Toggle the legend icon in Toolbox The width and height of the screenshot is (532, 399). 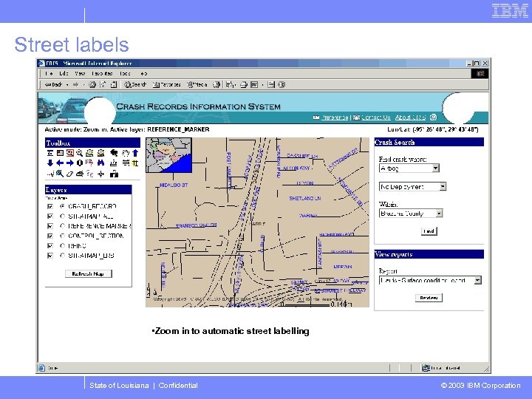(50, 153)
